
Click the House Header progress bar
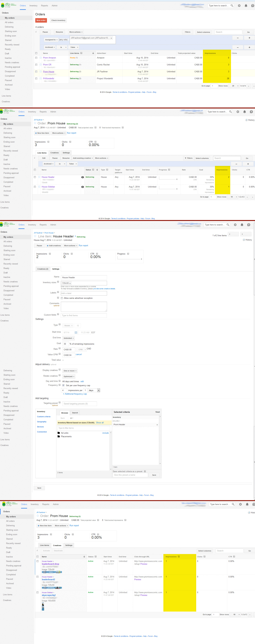click(x=168, y=179)
